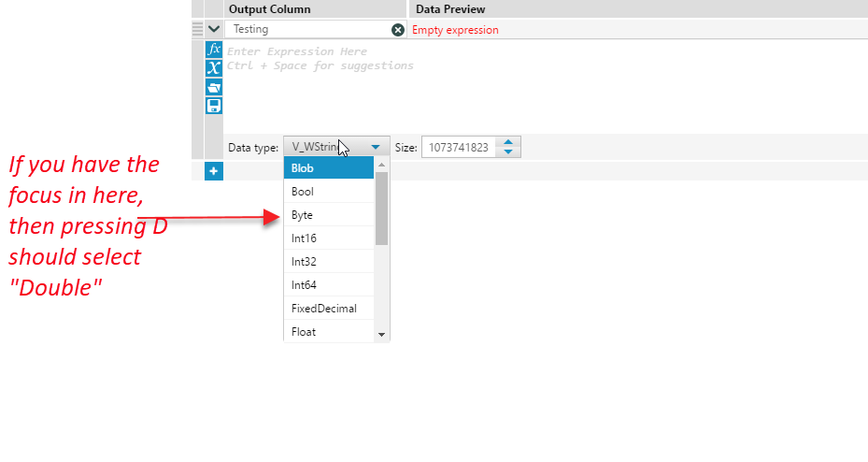Increase Size with up arrow
Image resolution: width=868 pixels, height=462 pixels.
[x=508, y=142]
